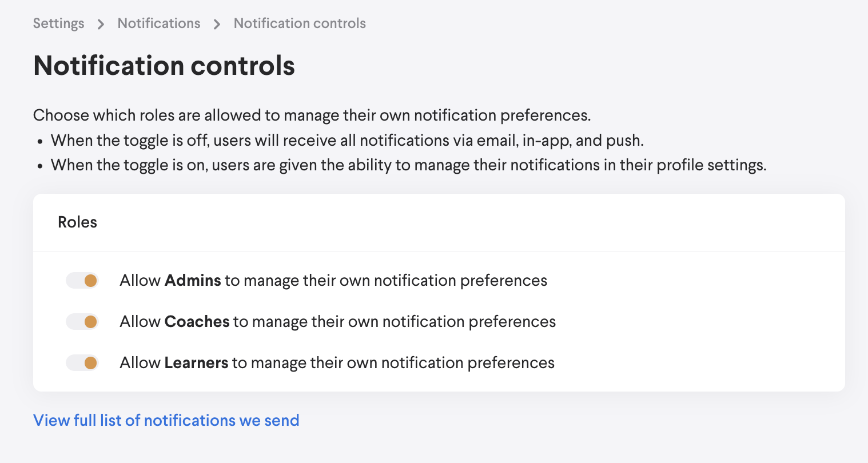Click the 'When the toggle is on' bullet
Image resolution: width=868 pixels, height=463 pixels.
click(x=408, y=165)
